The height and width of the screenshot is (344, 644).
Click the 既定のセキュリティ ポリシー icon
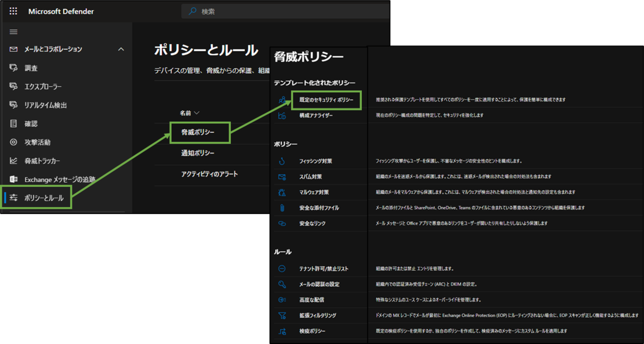(x=282, y=100)
